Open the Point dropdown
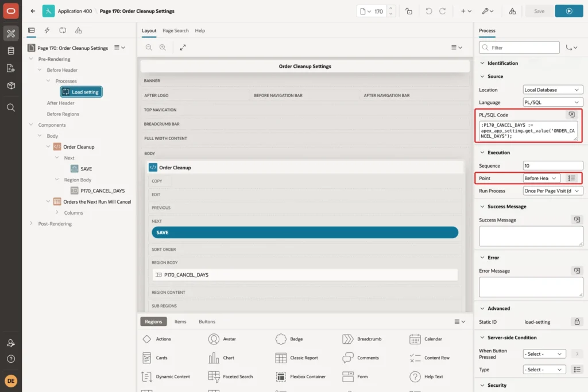Screen dimensions: 588x392 click(541, 178)
